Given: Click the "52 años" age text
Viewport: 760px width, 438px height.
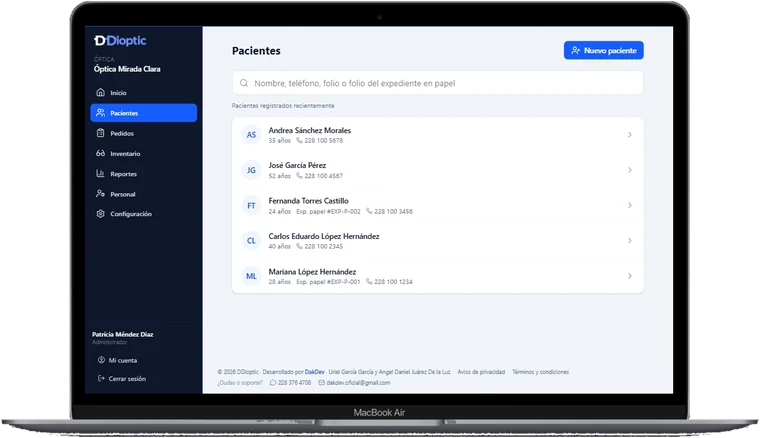Looking at the screenshot, I should [280, 176].
